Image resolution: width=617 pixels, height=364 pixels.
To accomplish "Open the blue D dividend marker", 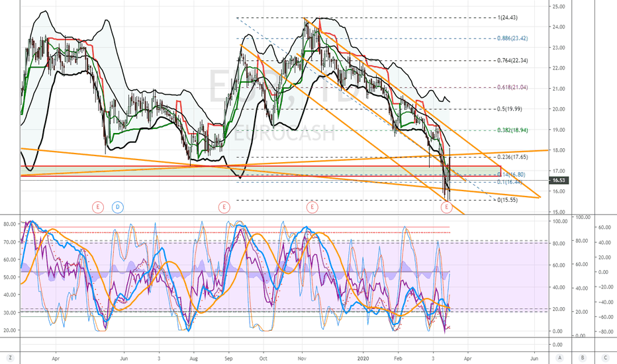I will [x=118, y=207].
